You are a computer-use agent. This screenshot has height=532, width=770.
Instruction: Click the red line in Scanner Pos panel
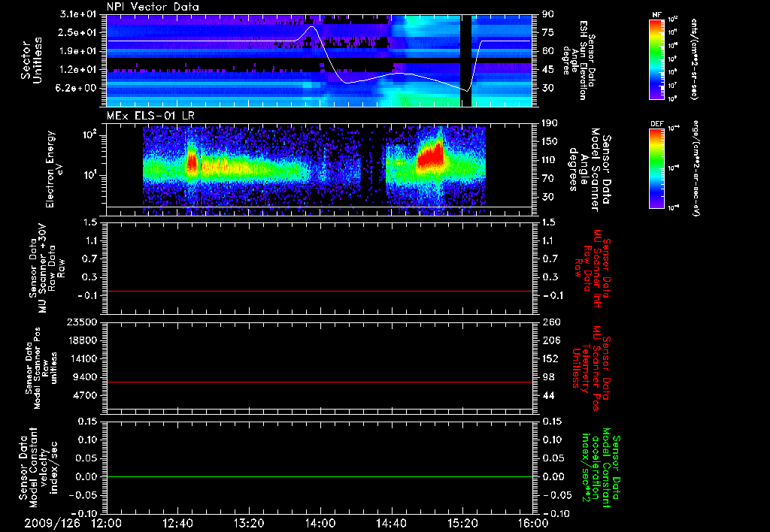tap(320, 382)
